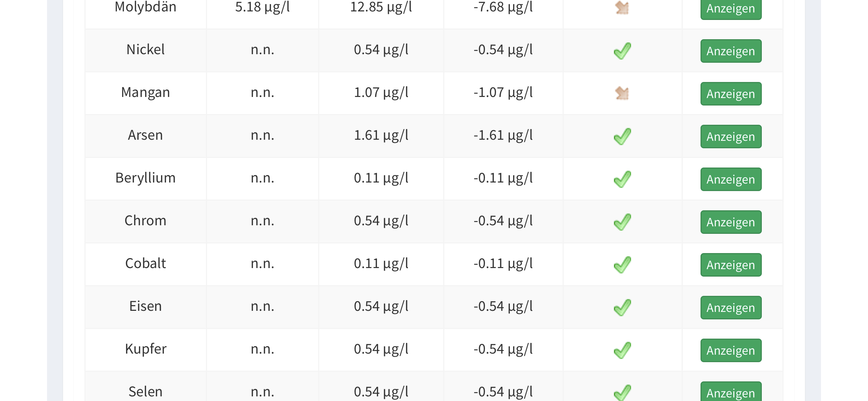Show details via Anzeigen for Beryllium

pos(730,179)
